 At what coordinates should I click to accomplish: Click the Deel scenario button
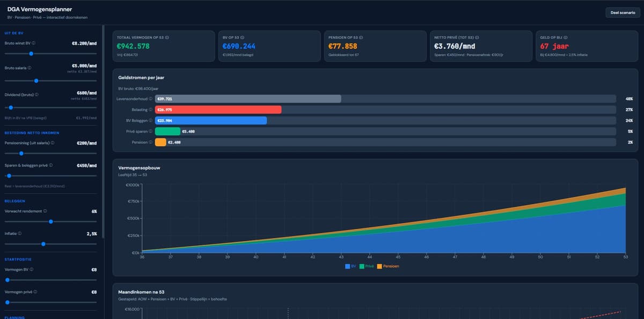pyautogui.click(x=623, y=12)
